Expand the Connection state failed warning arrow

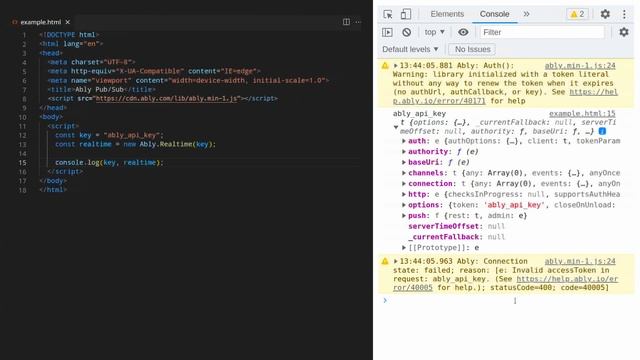(395, 261)
